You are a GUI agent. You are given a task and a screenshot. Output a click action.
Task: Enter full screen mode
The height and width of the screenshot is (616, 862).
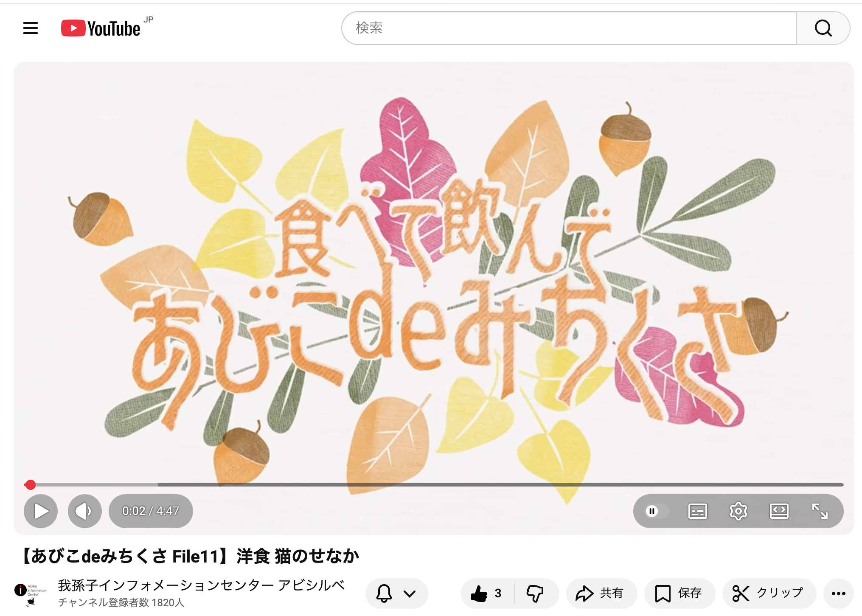[x=820, y=511]
